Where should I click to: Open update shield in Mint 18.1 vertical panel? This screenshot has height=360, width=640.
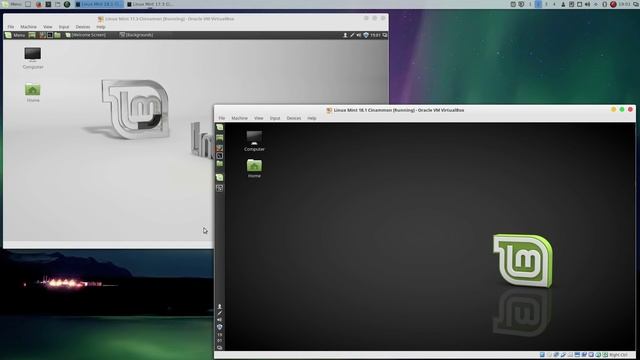coord(220,327)
